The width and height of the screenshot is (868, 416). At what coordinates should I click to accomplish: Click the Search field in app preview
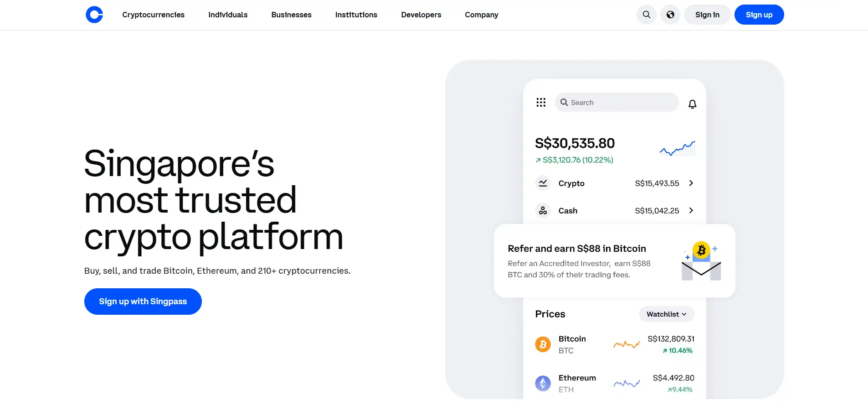click(x=616, y=103)
